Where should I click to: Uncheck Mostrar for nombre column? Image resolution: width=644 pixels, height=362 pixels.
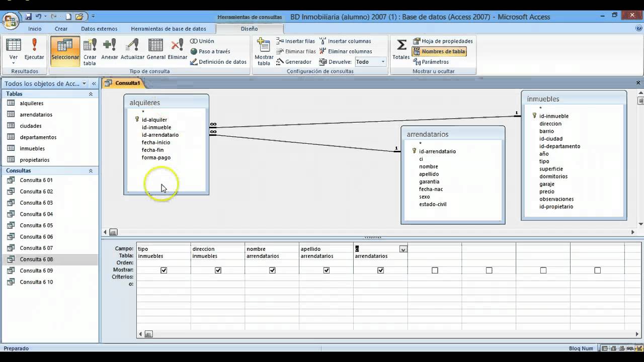point(272,270)
